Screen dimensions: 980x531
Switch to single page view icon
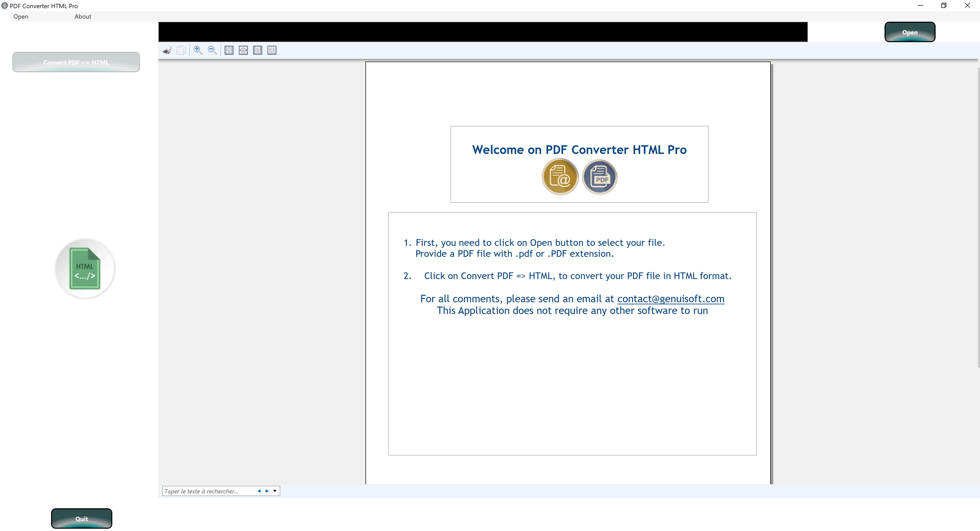pos(258,50)
